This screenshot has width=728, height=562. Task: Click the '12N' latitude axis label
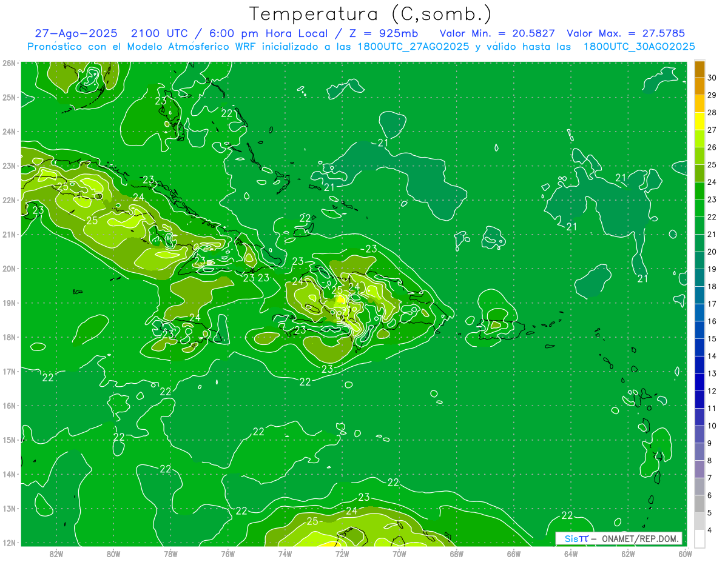click(9, 543)
